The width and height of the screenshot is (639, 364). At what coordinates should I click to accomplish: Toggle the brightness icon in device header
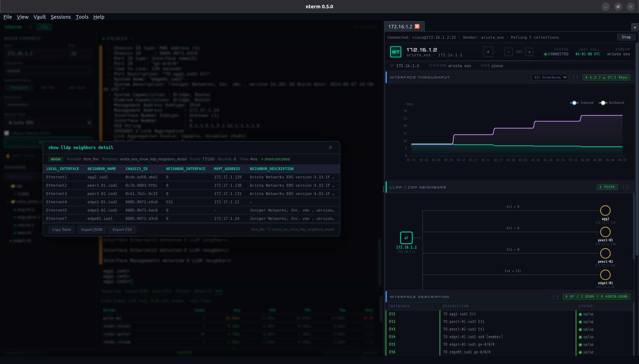point(488,52)
